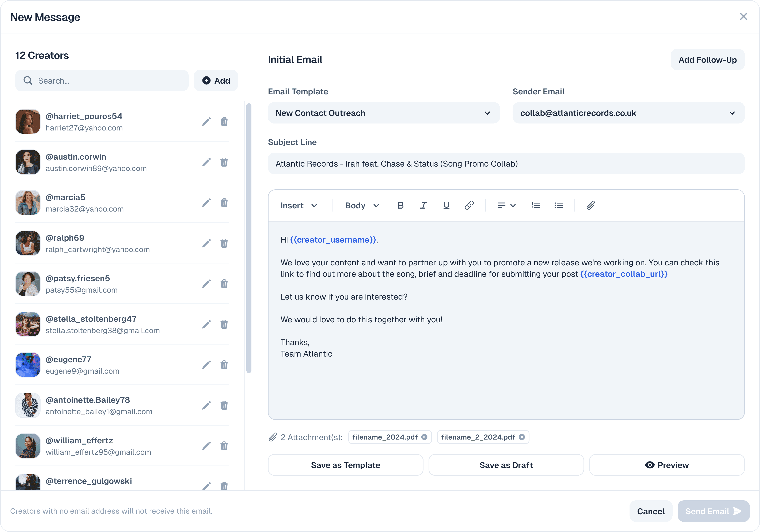
Task: Click the bulleted list icon
Action: pos(558,205)
